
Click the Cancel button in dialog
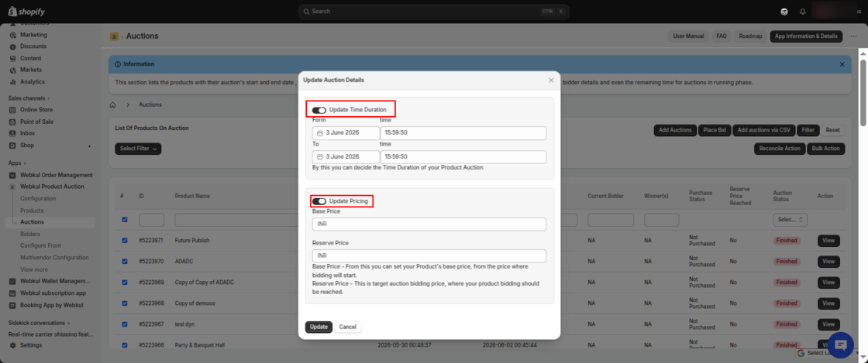[348, 327]
